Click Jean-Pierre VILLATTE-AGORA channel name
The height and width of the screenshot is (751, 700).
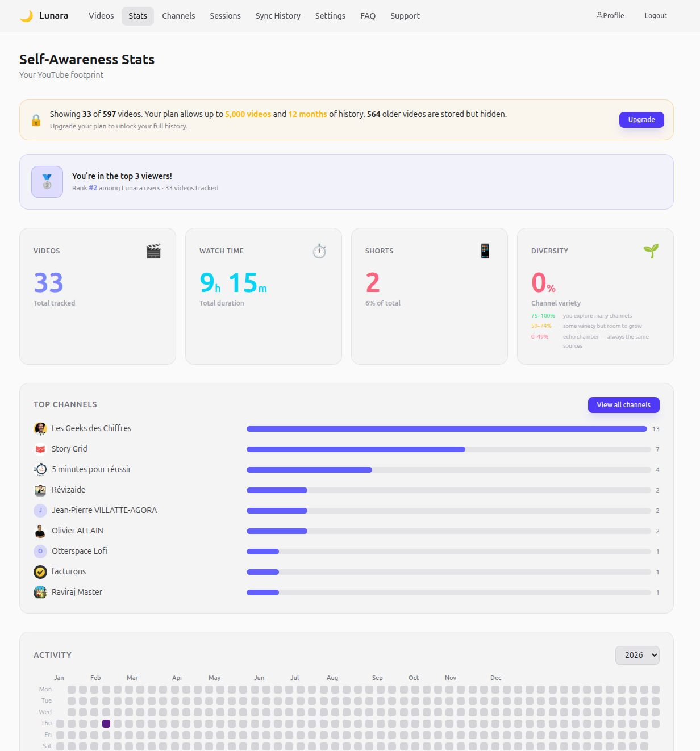click(x=104, y=510)
